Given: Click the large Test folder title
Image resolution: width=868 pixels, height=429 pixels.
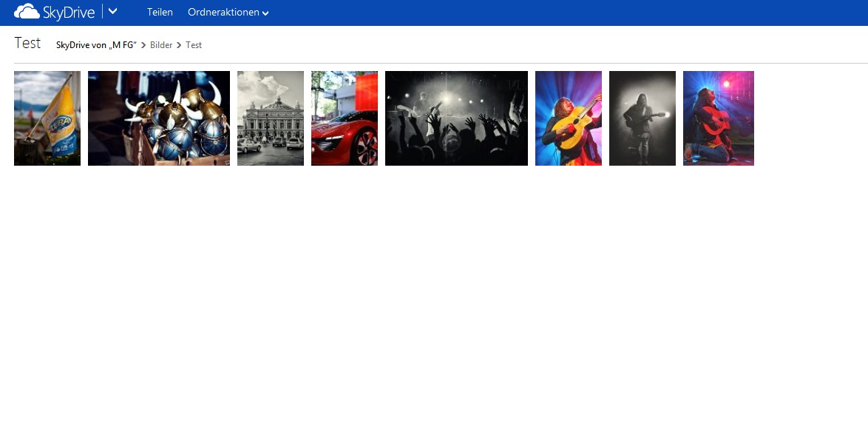Looking at the screenshot, I should click(x=27, y=43).
